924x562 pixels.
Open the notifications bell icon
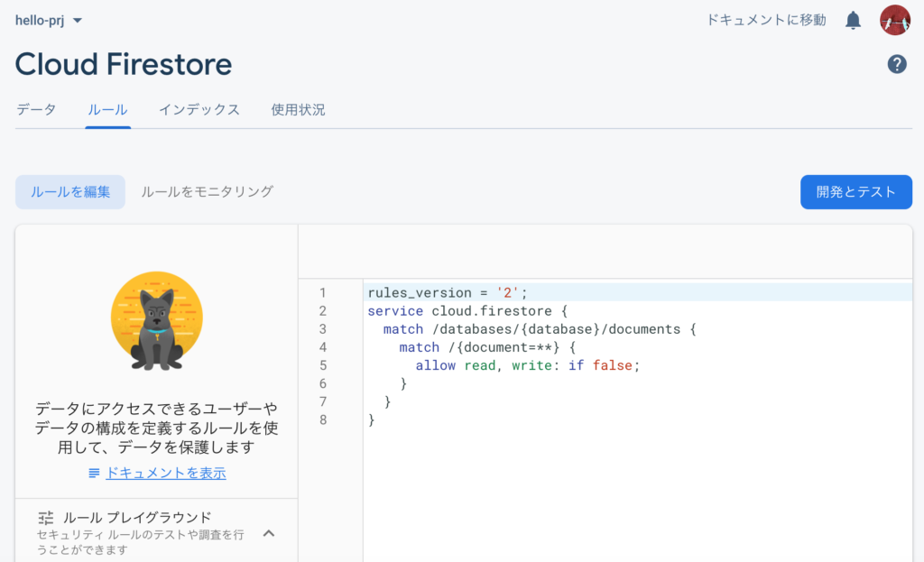click(x=853, y=19)
